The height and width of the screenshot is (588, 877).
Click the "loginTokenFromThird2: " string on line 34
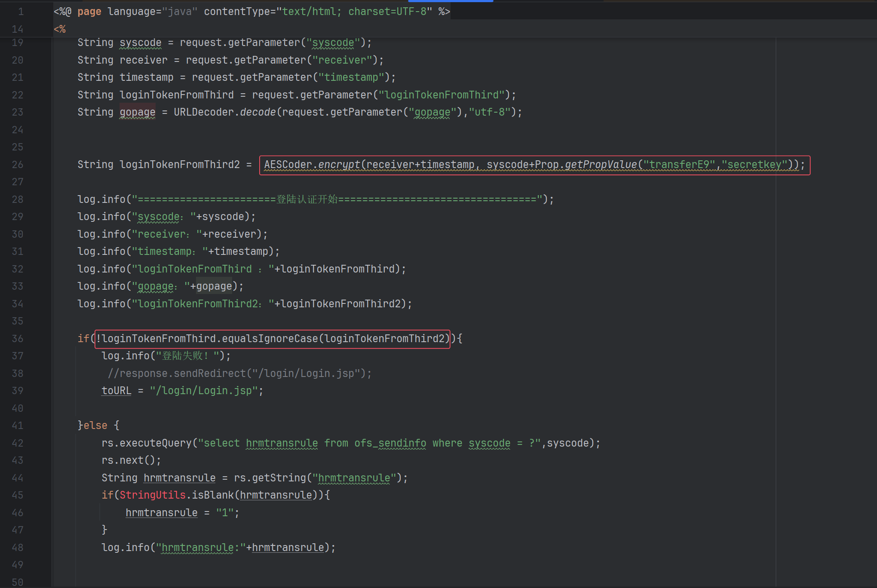coord(202,304)
